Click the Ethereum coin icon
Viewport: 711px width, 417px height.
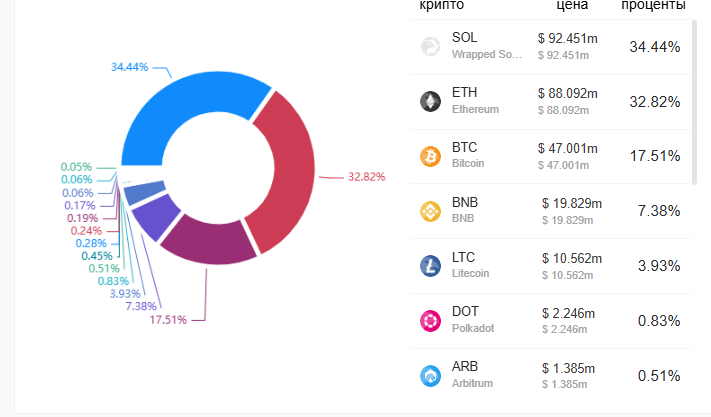(x=430, y=101)
